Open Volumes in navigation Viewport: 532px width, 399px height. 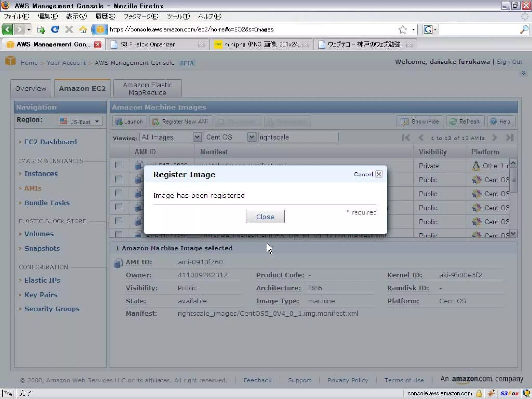click(x=39, y=234)
